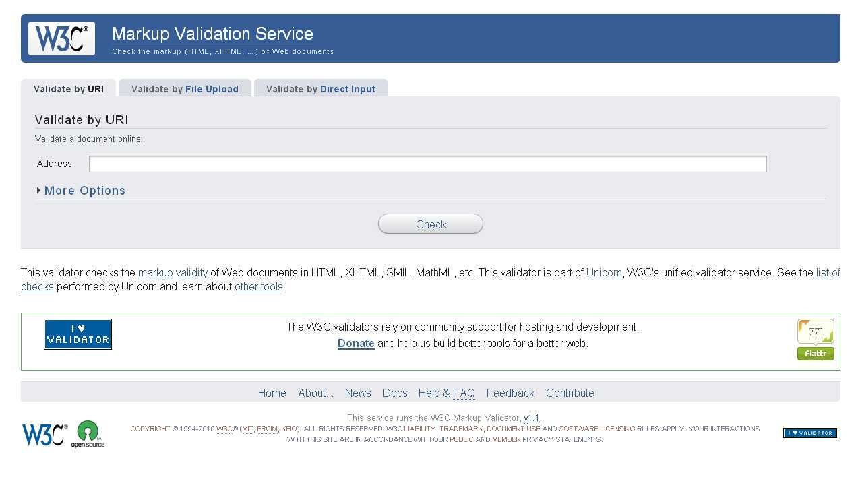Open the MEMBER privacy statement link
This screenshot has width=860, height=504.
coord(506,439)
